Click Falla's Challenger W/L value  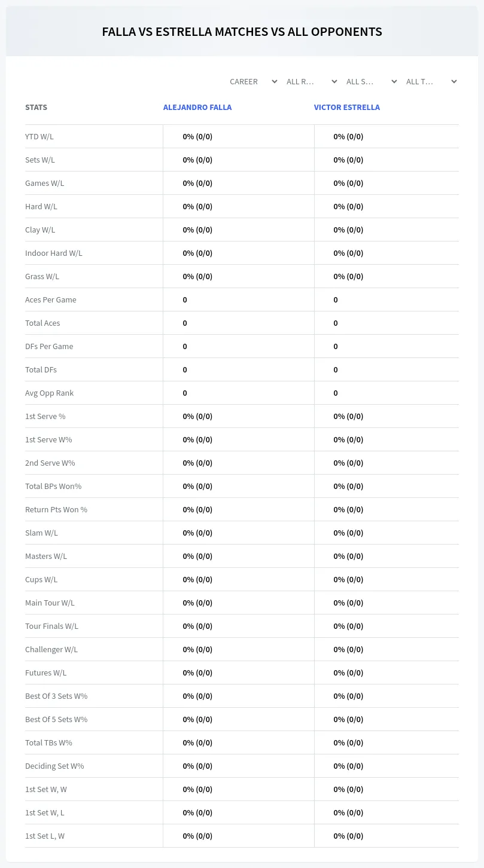[197, 649]
